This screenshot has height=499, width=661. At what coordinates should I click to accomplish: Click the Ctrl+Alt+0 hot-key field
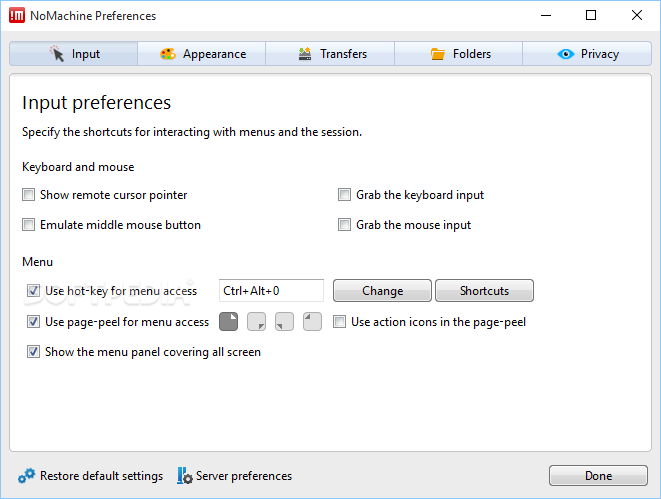point(271,291)
